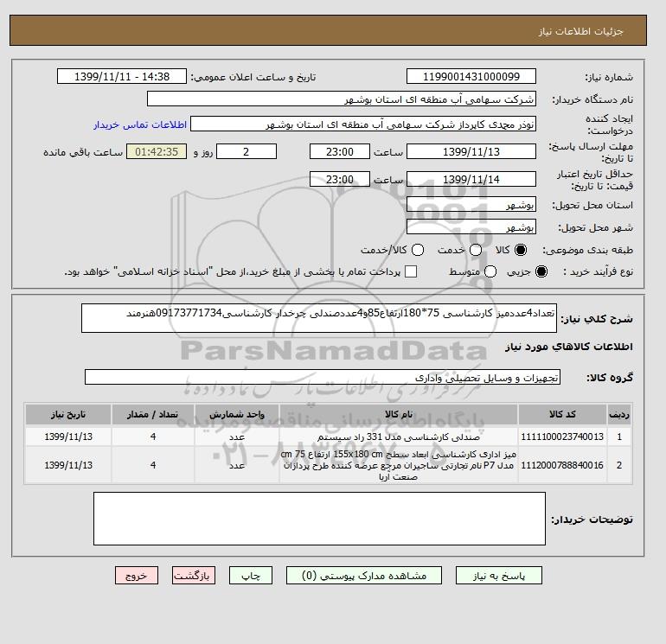Click the ردیف column header

tap(619, 414)
